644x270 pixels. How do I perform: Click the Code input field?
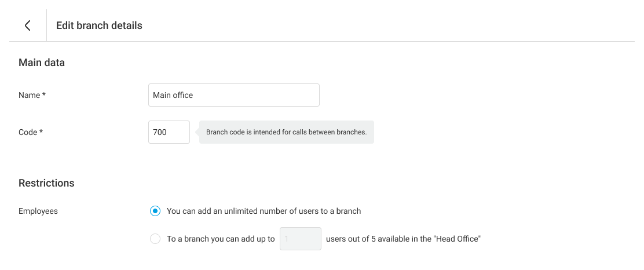pos(169,132)
